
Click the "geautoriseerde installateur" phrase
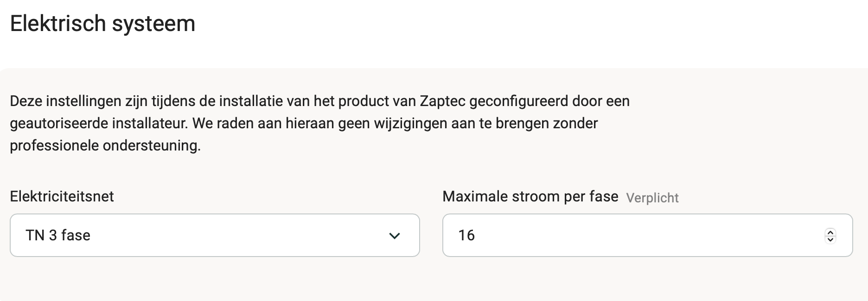tap(99, 123)
